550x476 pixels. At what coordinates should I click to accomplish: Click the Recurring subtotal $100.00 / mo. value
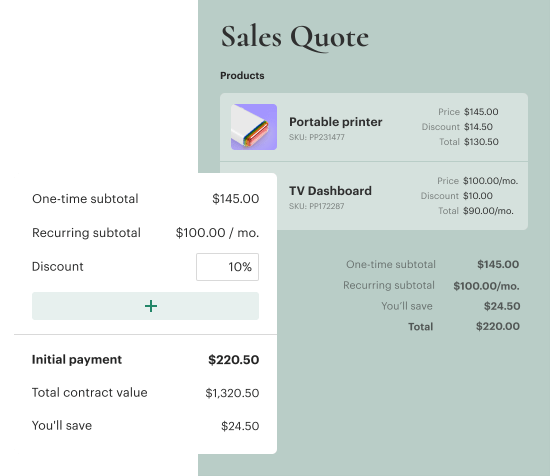coord(217,233)
